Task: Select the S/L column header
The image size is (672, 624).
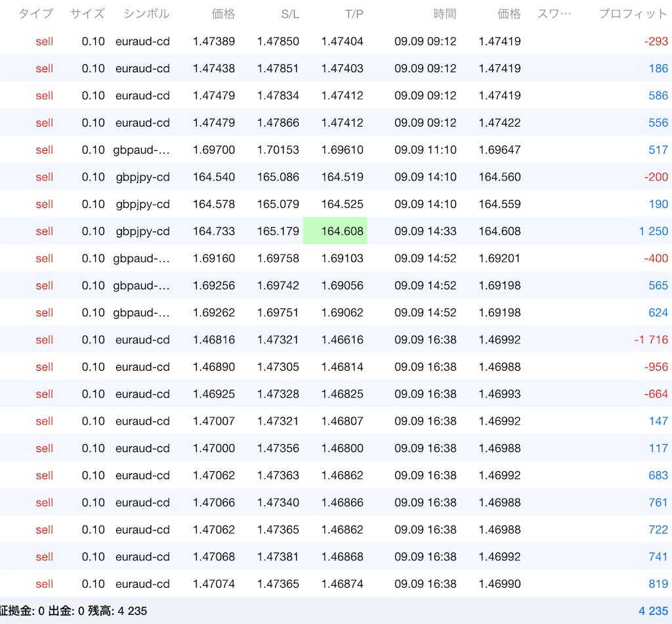Action: pyautogui.click(x=290, y=14)
